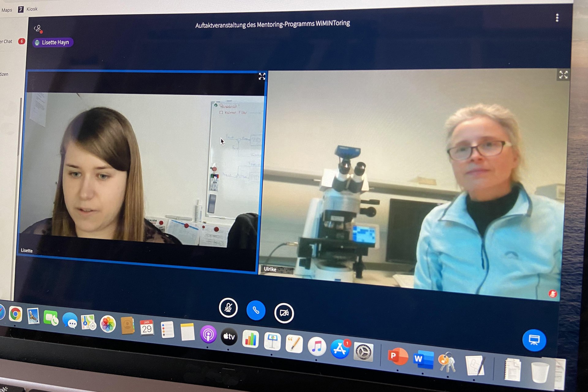The width and height of the screenshot is (588, 392).
Task: Launch Microsoft Word from the dock
Action: coord(423,359)
